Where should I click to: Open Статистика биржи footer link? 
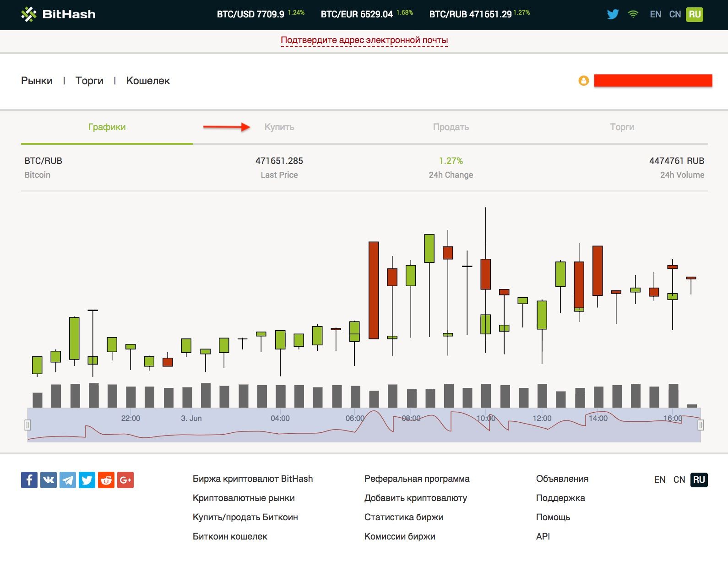(x=404, y=517)
